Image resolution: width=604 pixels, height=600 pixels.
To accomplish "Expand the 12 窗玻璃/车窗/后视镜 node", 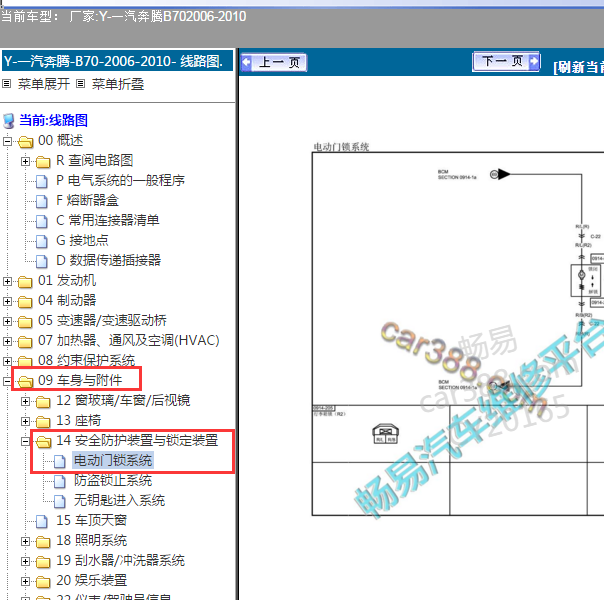I will 25,402.
